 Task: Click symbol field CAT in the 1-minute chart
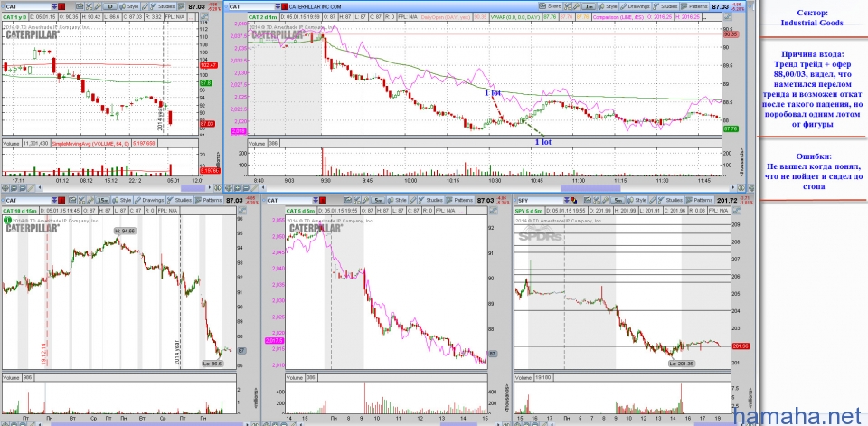(253, 6)
